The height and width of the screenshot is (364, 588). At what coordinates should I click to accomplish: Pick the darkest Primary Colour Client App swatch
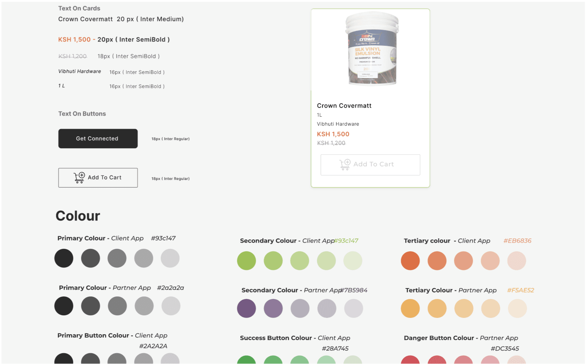(x=64, y=258)
